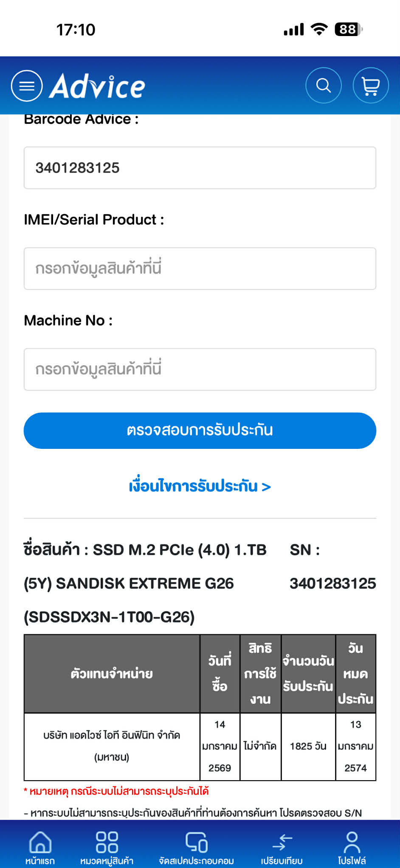Viewport: 400px width, 868px height.
Task: Open warranty conditions link (เงื่อนไขการรับประกัน)
Action: coord(200,486)
